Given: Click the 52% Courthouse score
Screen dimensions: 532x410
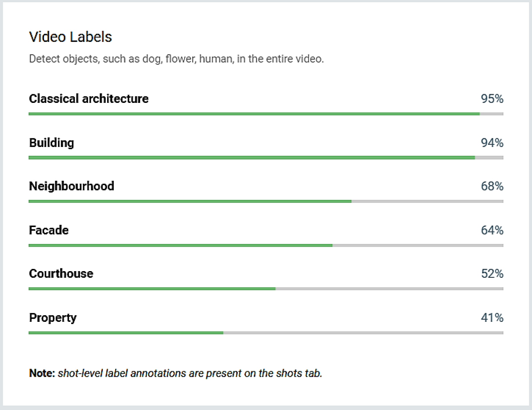Looking at the screenshot, I should coord(492,274).
